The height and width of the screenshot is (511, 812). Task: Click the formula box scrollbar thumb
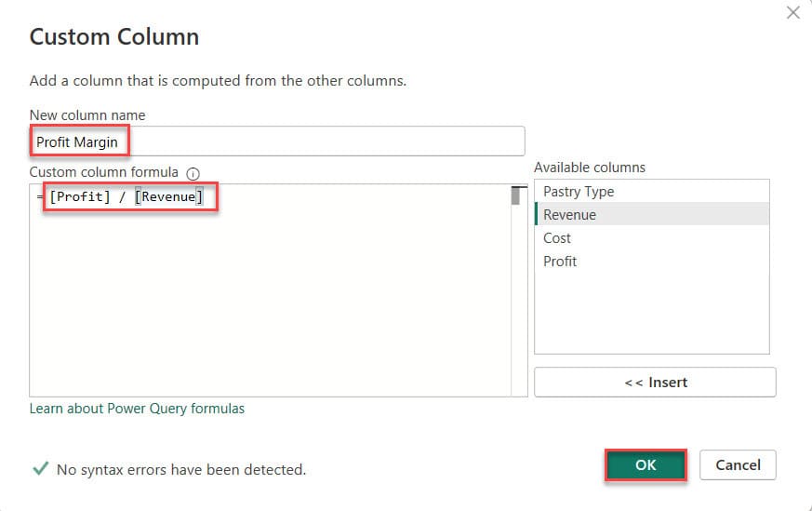coord(515,195)
